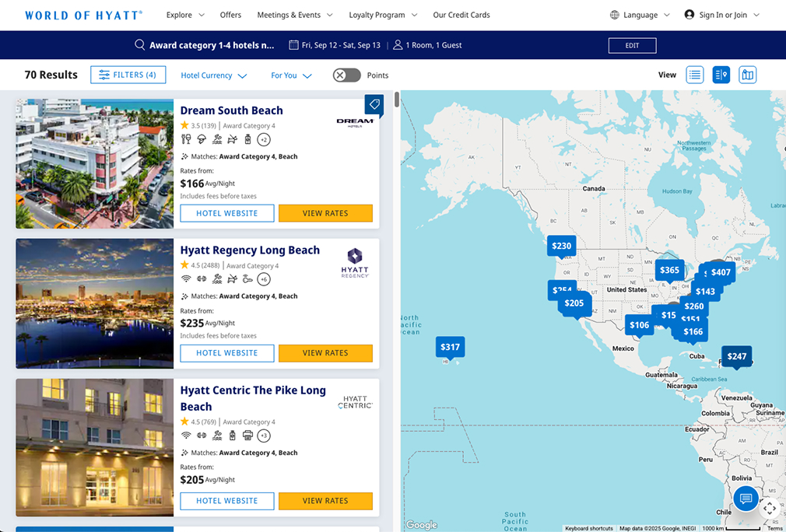Click the map Keyboard shortcuts link

click(x=589, y=528)
